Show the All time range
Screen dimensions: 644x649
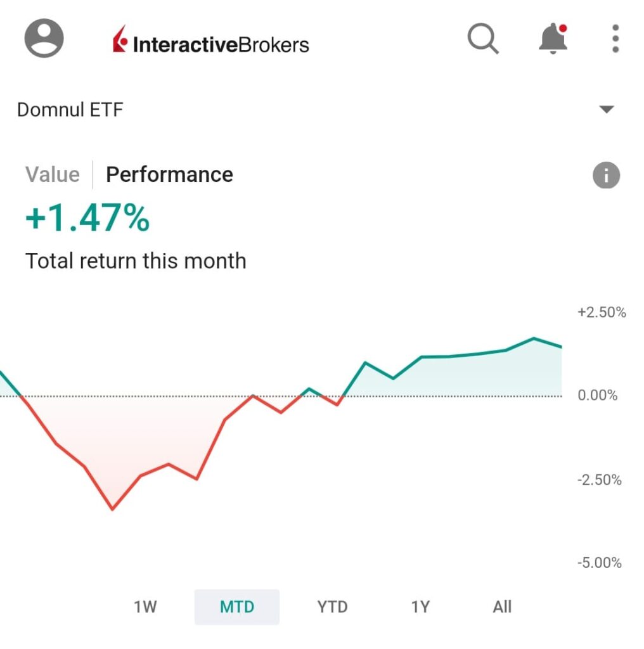(502, 607)
